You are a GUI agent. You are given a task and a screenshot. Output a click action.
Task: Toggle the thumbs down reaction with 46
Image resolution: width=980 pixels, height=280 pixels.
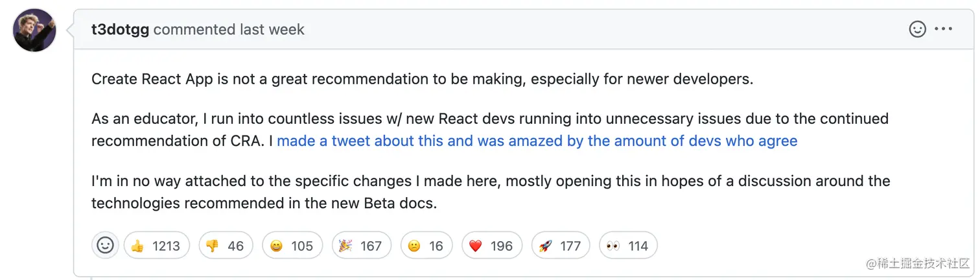[x=225, y=246]
